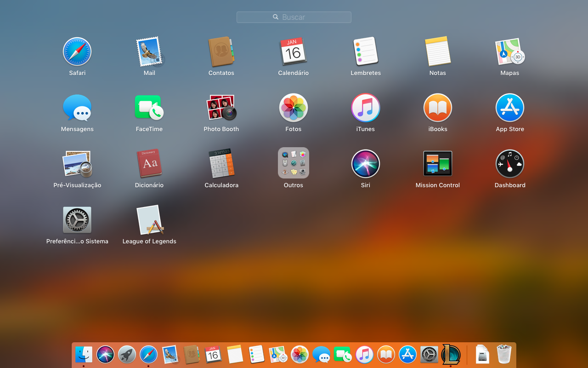Open Preferências do Sistema in Launchpad grid
588x368 pixels.
pyautogui.click(x=77, y=220)
